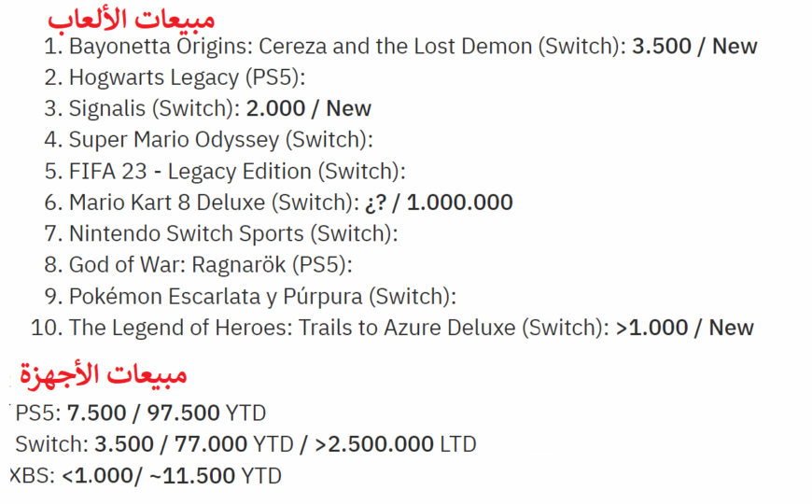Click the red Arabic game sales heading
This screenshot has height=504, width=812.
(x=131, y=20)
